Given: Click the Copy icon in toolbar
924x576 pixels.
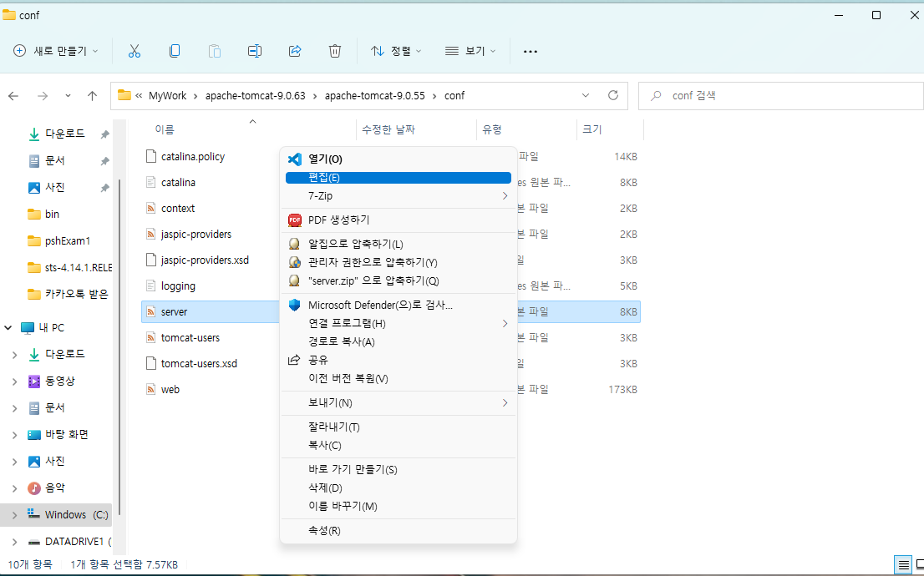Looking at the screenshot, I should pyautogui.click(x=175, y=51).
